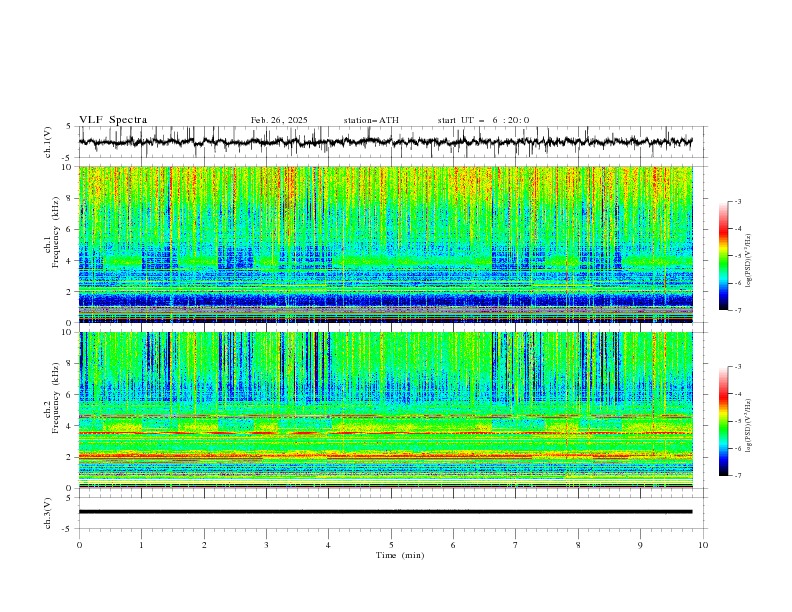Click the "-5" tick on ch.3(V) axis
Image resolution: width=792 pixels, height=612 pixels.
pos(68,529)
